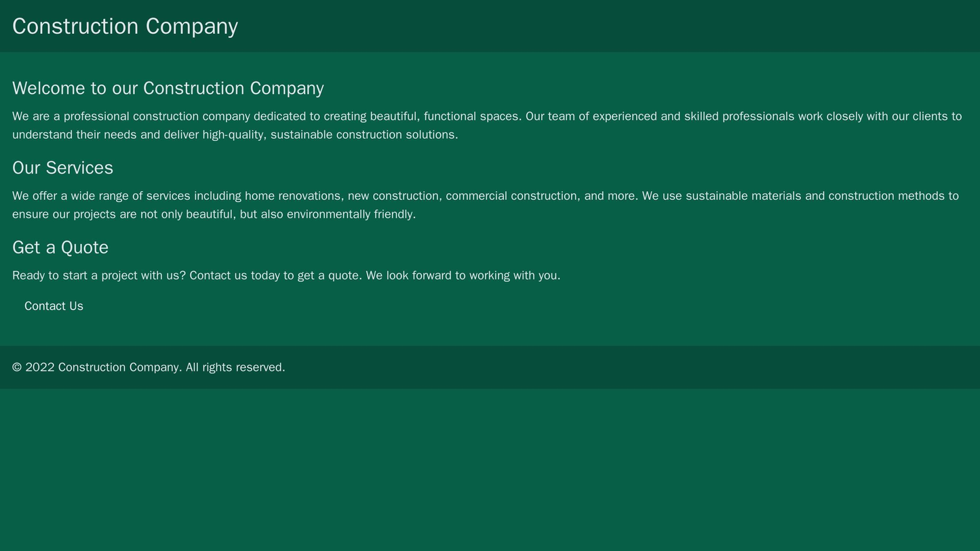The width and height of the screenshot is (980, 551).
Task: Click the "Our Services" heading
Action: point(62,167)
